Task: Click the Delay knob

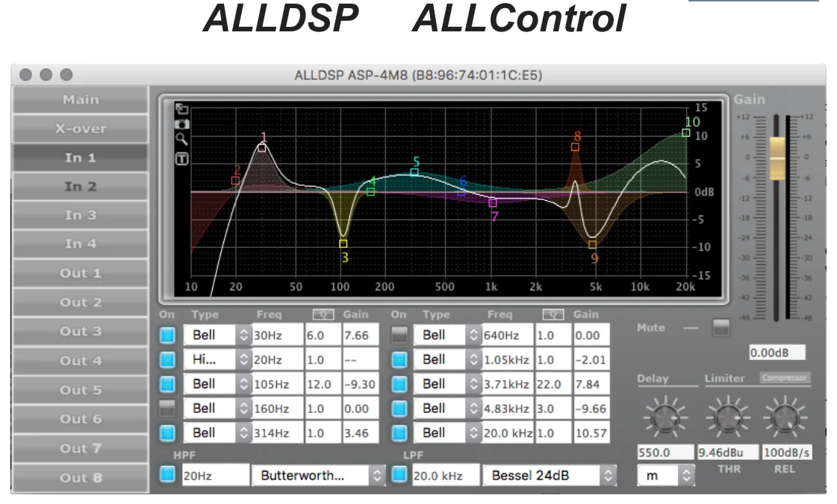Action: (x=665, y=417)
